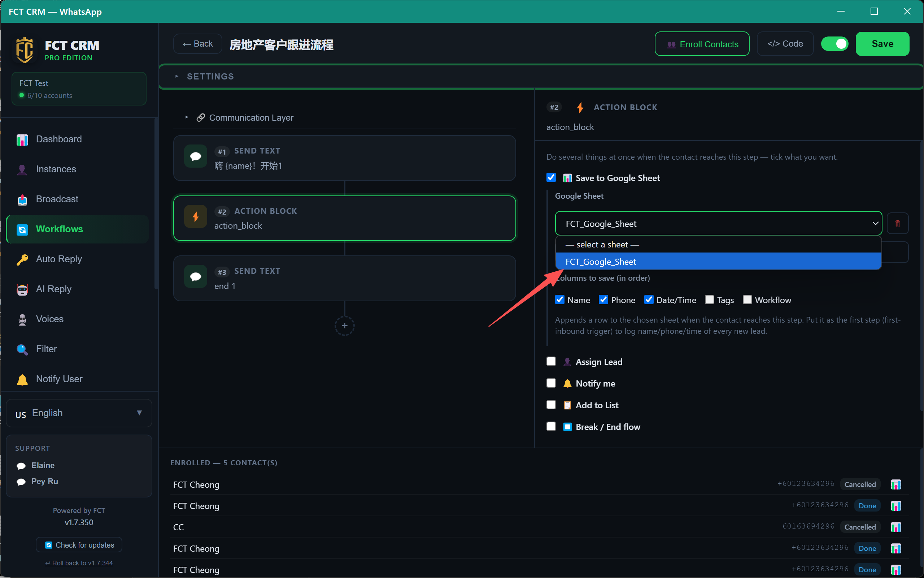Click the Filter magnifier icon
The width and height of the screenshot is (924, 578).
22,349
